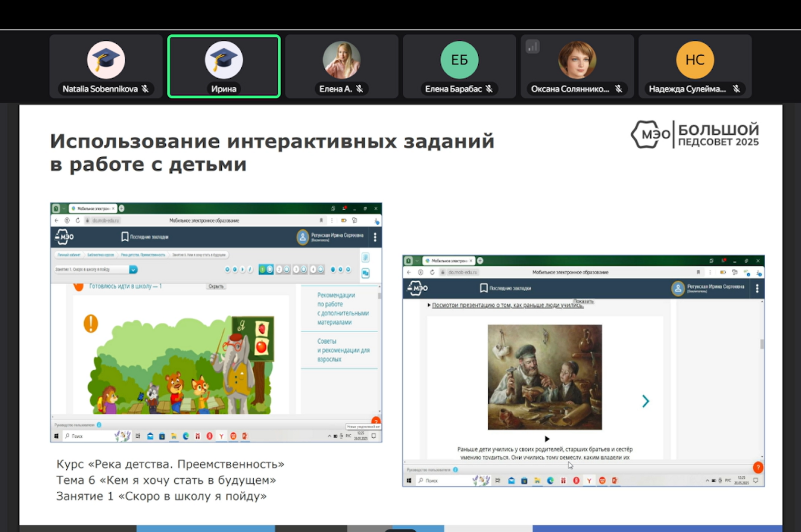
Task: Click reload icon in left screenshot browser
Action: (x=78, y=220)
